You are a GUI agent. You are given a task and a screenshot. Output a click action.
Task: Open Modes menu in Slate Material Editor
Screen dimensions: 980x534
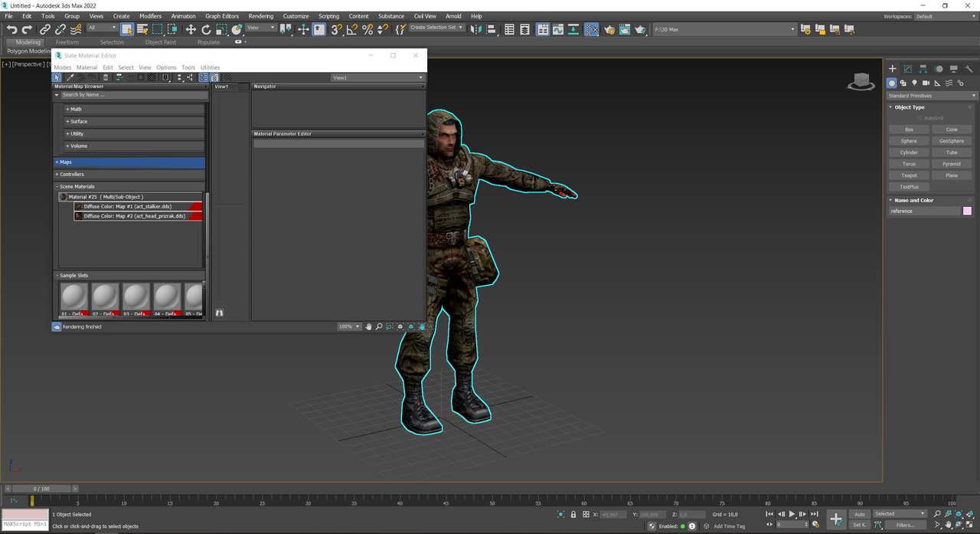(x=63, y=67)
